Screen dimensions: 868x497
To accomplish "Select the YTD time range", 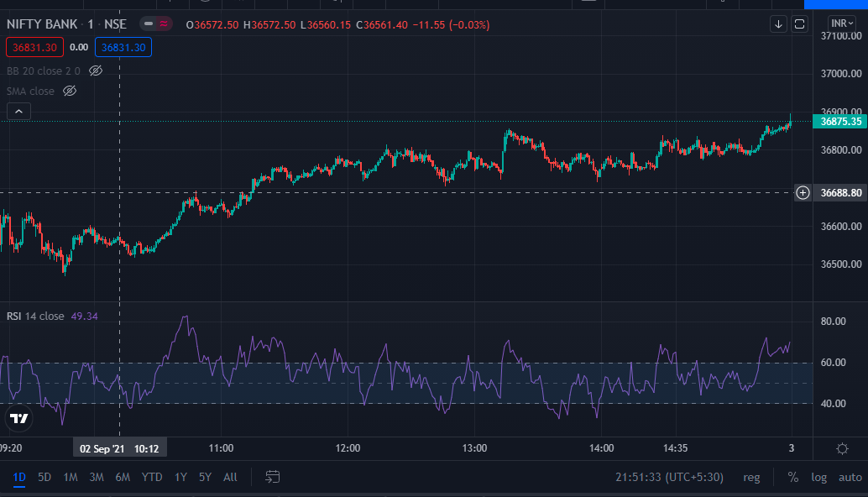I will [152, 477].
